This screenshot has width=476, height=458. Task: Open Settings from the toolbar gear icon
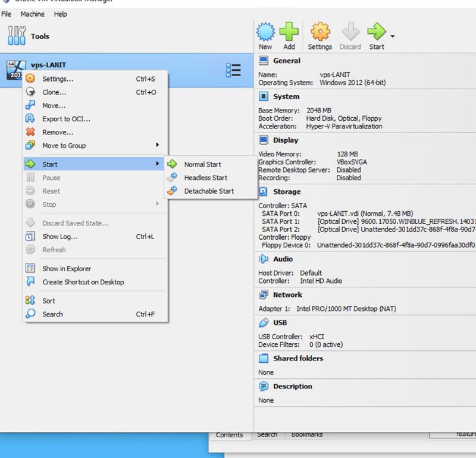pyautogui.click(x=320, y=32)
